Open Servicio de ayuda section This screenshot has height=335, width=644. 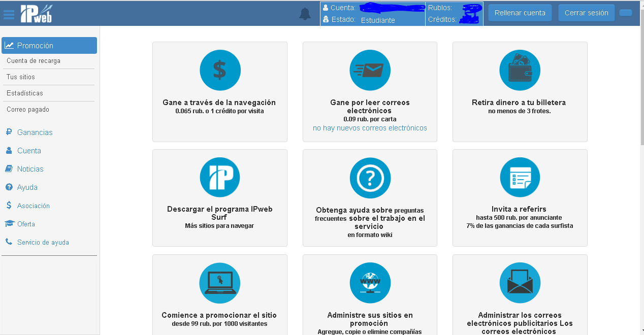(43, 242)
